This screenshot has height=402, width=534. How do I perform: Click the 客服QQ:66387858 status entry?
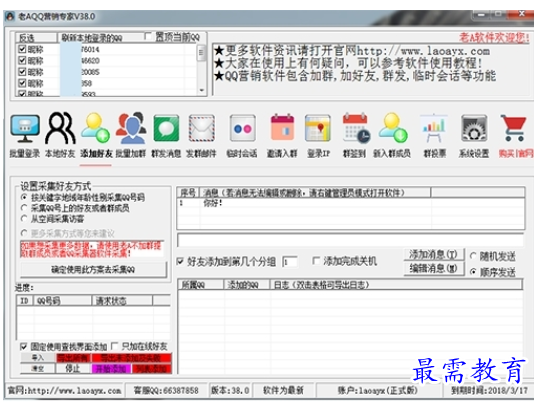pyautogui.click(x=166, y=390)
